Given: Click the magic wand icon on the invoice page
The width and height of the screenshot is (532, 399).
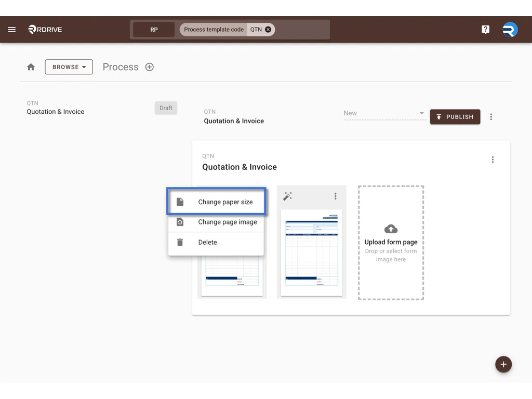Looking at the screenshot, I should tap(288, 196).
